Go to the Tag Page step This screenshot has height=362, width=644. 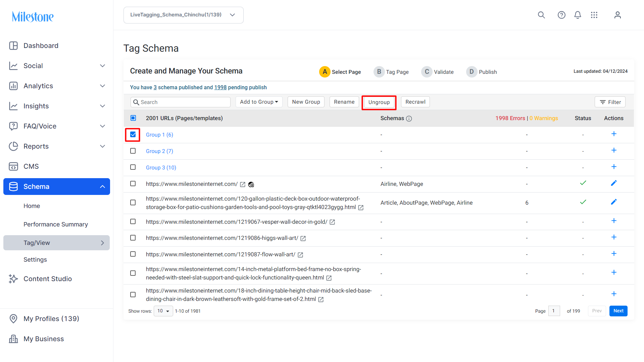391,72
